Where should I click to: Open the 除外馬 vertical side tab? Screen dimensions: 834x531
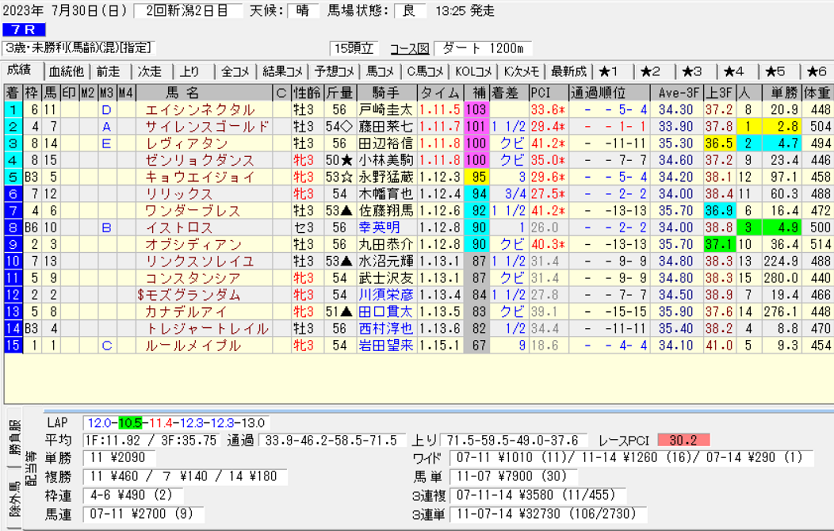[x=13, y=512]
